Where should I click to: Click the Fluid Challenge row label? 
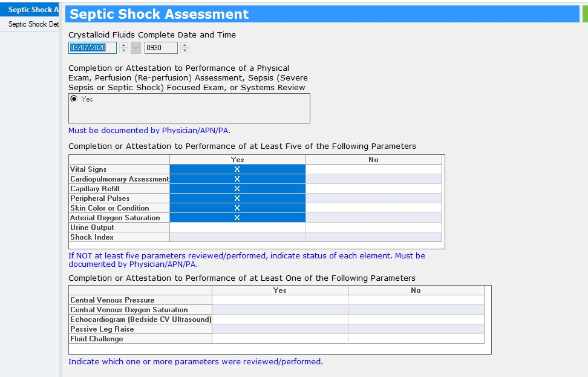tap(140, 339)
